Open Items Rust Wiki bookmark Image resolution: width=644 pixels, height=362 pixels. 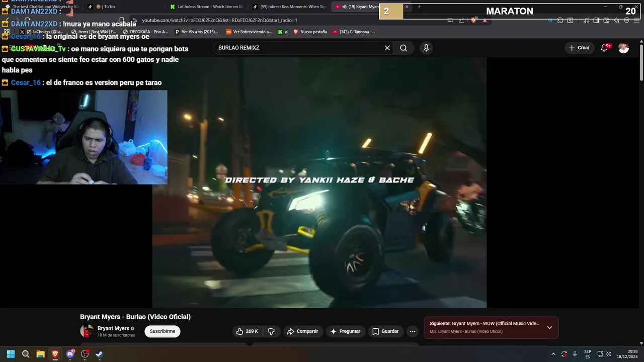click(94, 32)
